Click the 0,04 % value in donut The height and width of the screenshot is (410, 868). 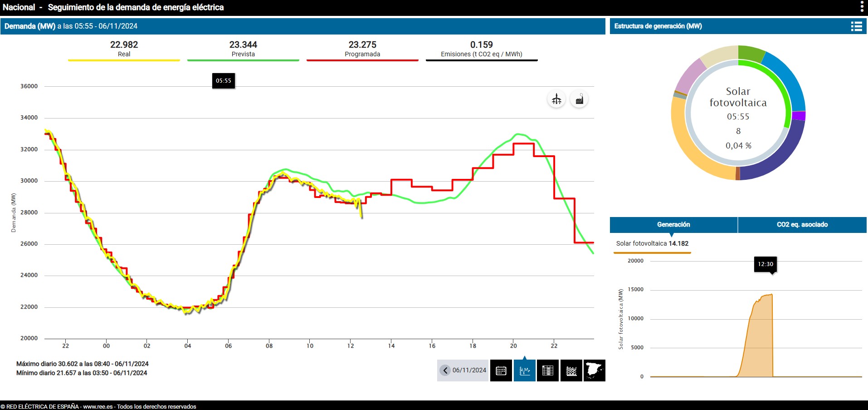tap(738, 146)
